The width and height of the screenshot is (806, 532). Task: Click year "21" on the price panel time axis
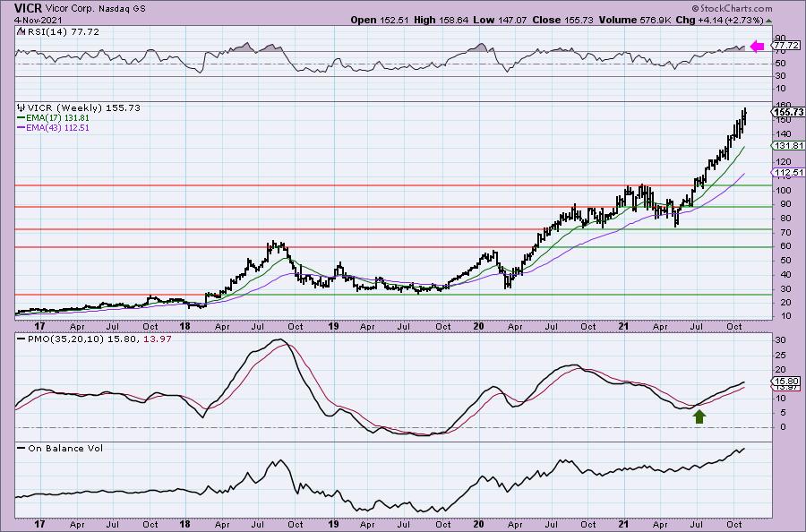[623, 326]
